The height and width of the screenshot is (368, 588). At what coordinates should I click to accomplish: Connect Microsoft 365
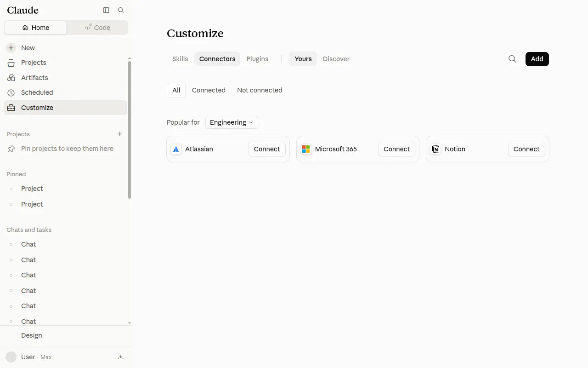(x=396, y=149)
